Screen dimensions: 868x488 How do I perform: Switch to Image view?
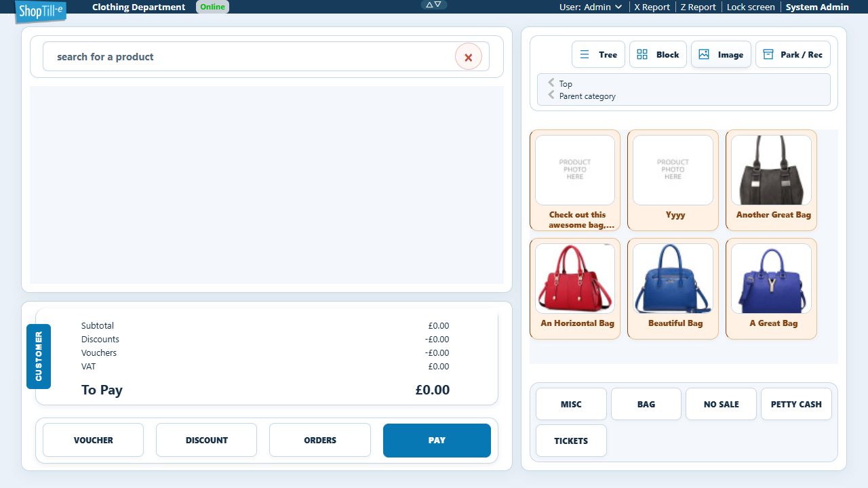point(721,55)
